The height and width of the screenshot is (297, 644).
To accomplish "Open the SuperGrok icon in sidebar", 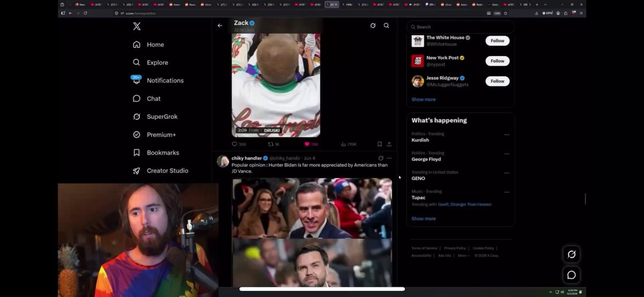I will point(136,116).
